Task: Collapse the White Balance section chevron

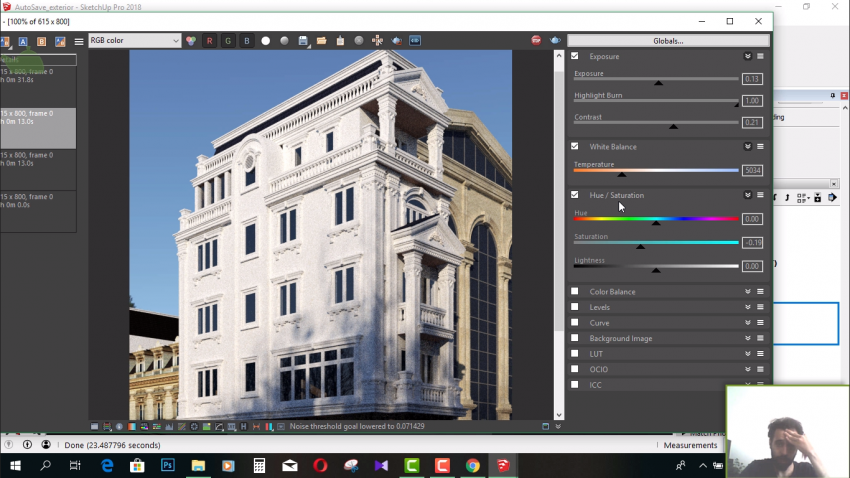Action: [748, 146]
